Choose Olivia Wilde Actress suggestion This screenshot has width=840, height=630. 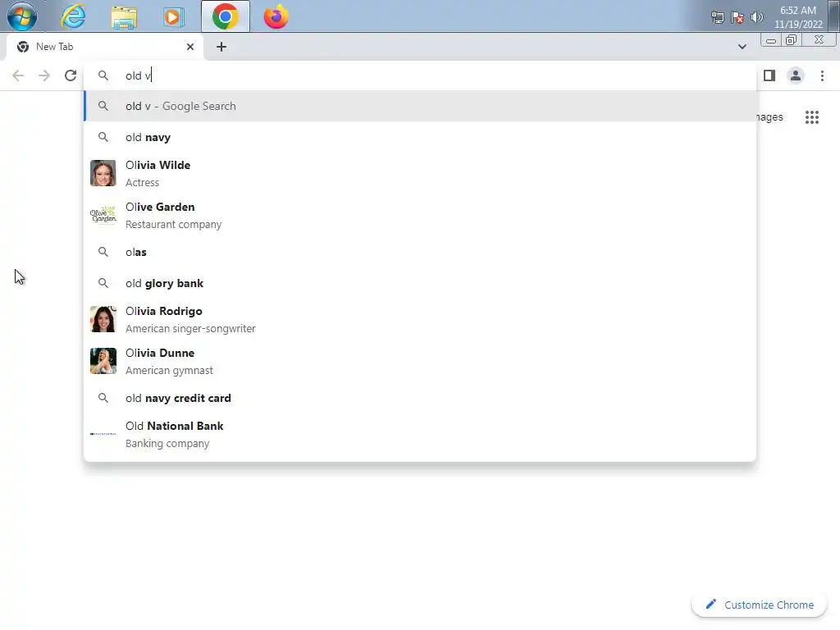(420, 173)
